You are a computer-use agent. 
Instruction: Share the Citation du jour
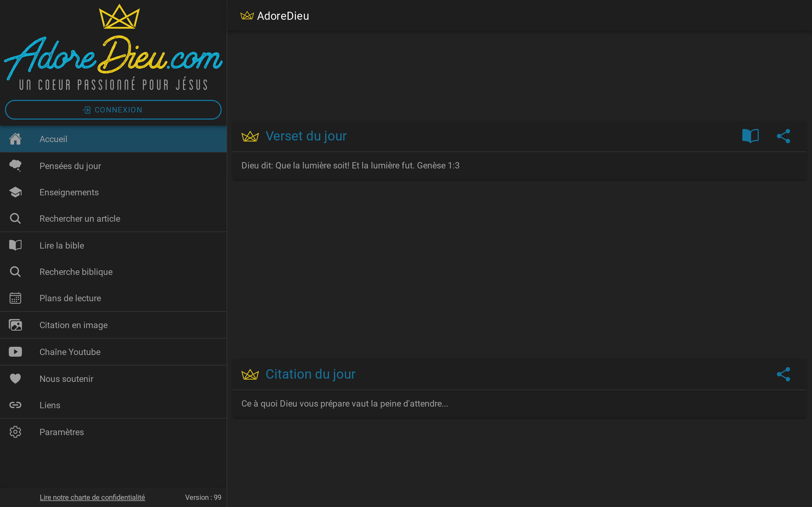click(x=783, y=374)
